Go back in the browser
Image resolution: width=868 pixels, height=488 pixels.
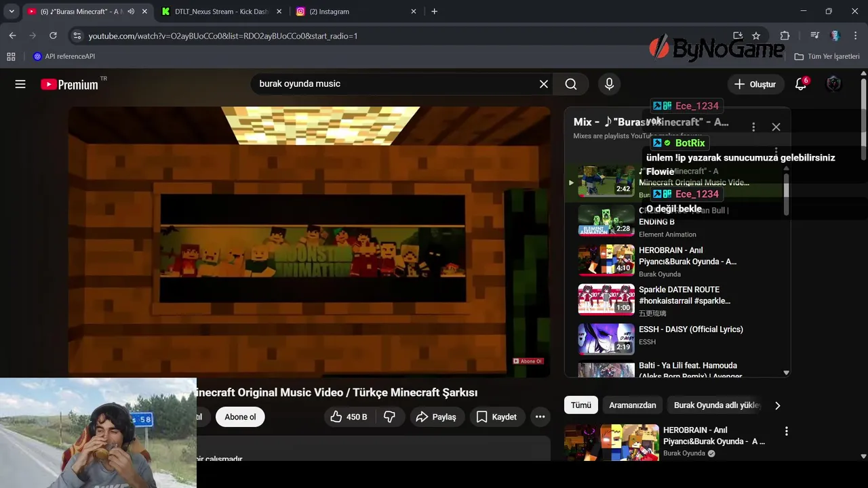pos(12,35)
